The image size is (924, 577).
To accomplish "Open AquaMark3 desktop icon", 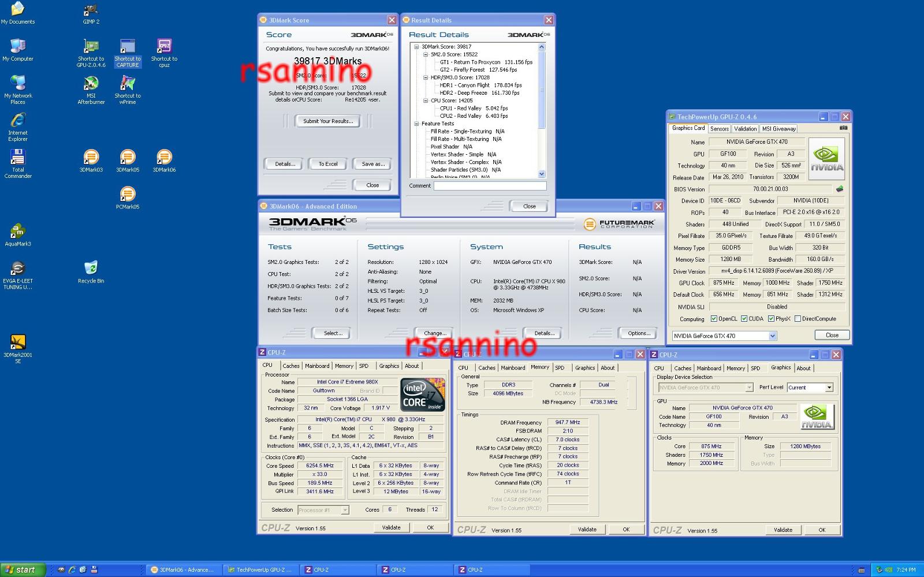I will [x=18, y=234].
